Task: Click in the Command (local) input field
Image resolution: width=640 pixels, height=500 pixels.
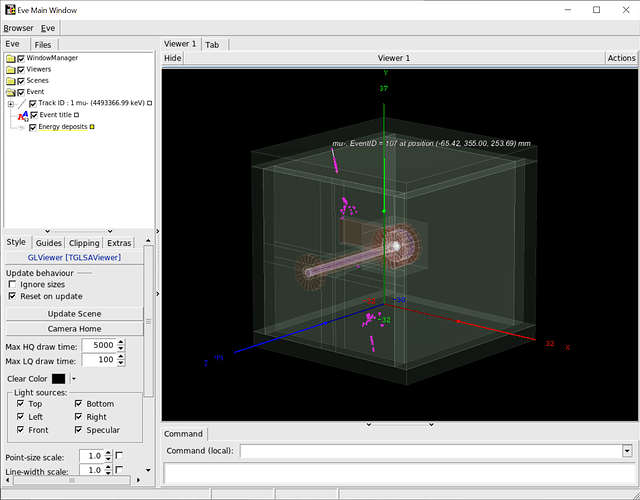Action: coord(431,451)
